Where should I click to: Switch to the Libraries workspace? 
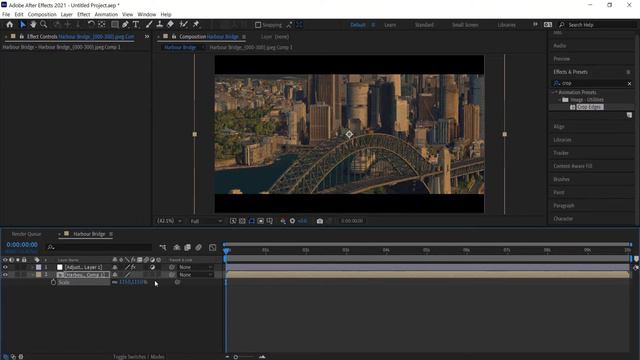[507, 25]
